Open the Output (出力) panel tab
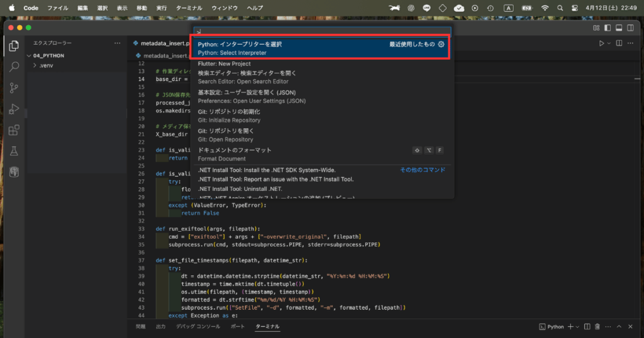This screenshot has height=338, width=644. [x=160, y=327]
